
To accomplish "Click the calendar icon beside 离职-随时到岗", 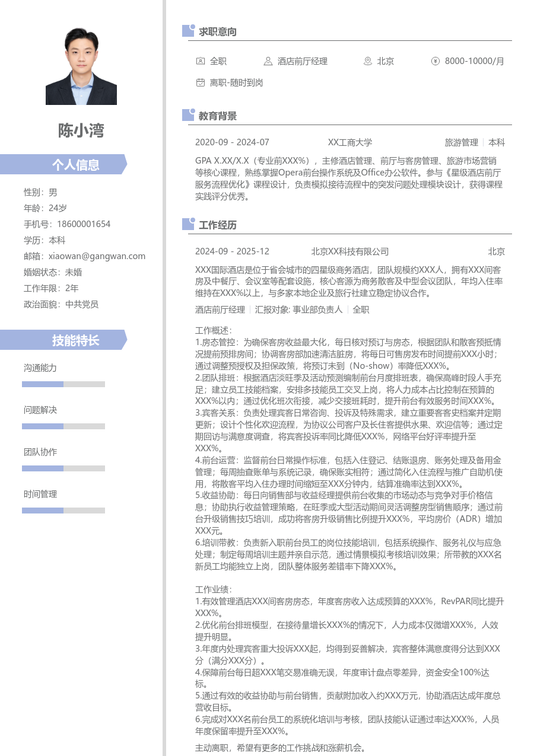I will tap(201, 83).
